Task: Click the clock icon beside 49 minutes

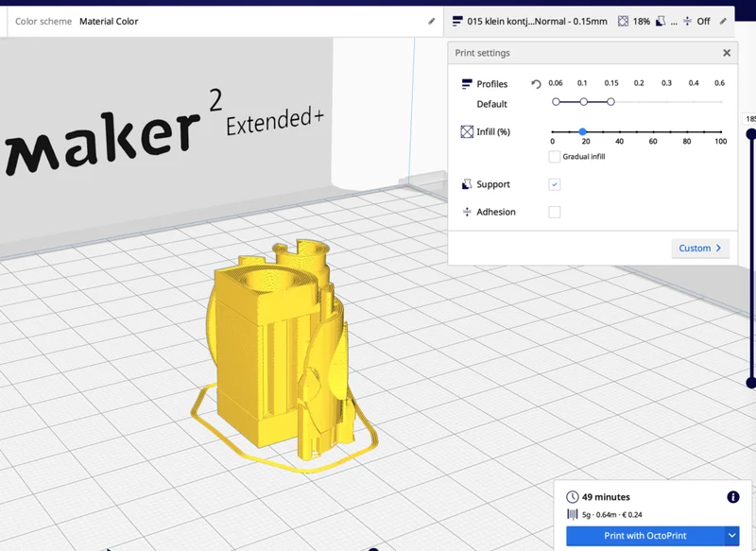Action: click(572, 497)
